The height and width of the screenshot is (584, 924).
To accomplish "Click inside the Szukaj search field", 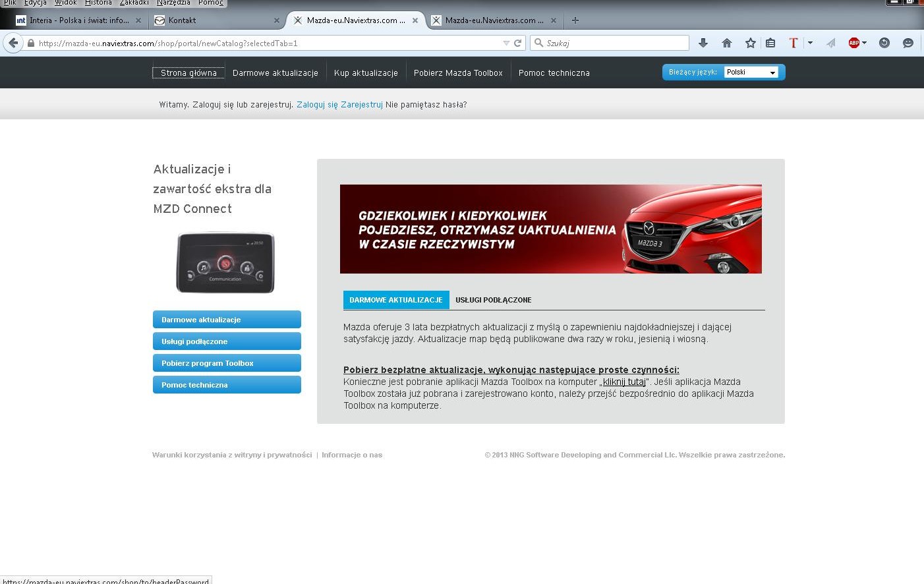I will [613, 43].
